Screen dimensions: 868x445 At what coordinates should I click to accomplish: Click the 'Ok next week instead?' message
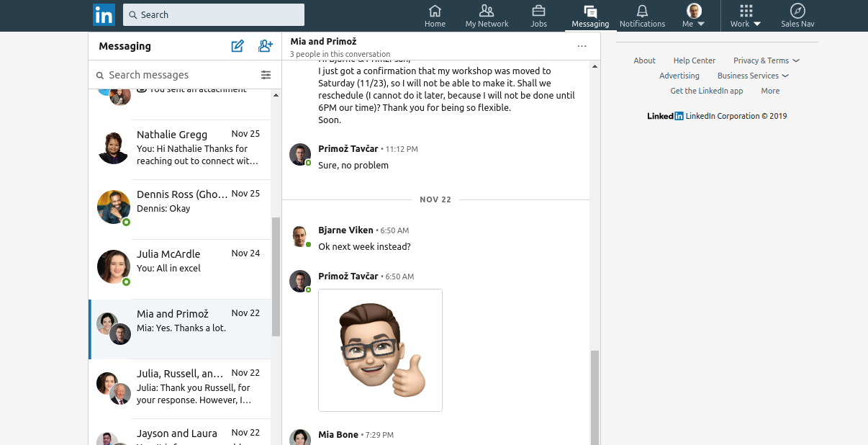[x=364, y=247]
